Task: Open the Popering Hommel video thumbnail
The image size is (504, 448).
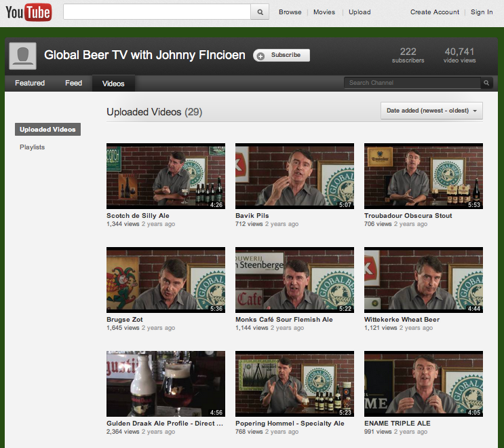Action: click(x=295, y=384)
